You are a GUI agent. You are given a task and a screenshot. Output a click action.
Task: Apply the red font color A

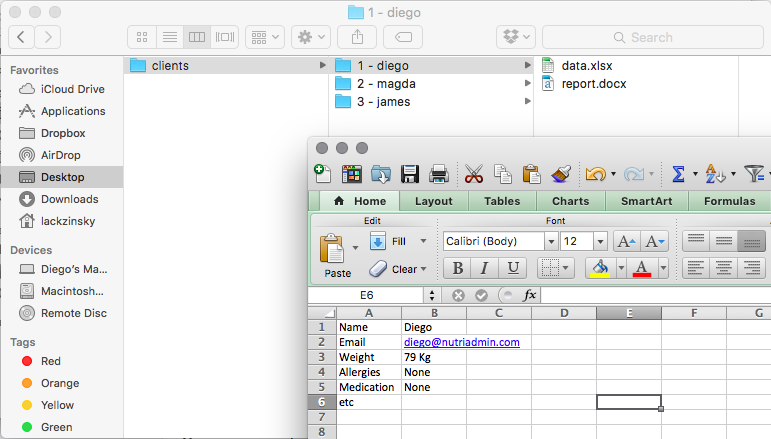click(x=642, y=268)
